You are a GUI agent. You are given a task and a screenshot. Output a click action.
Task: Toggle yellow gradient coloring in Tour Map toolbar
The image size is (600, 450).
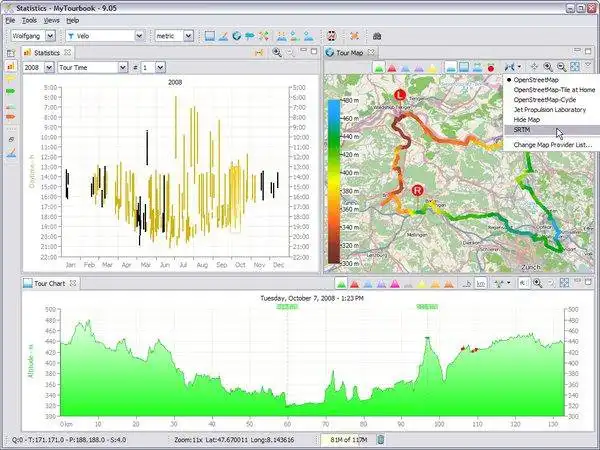[x=432, y=68]
